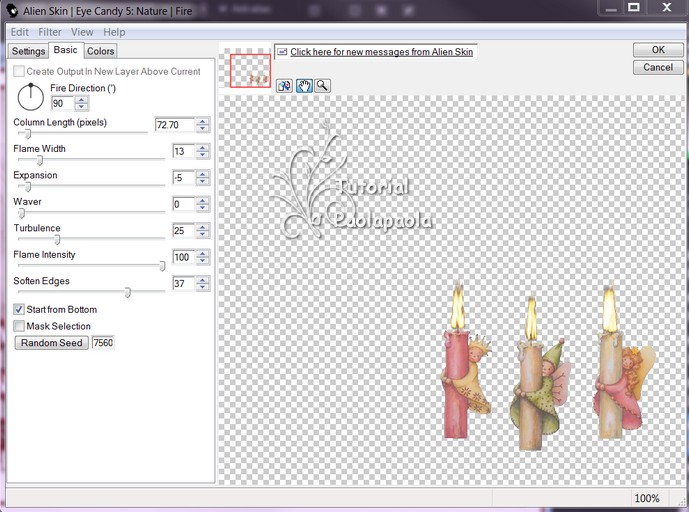This screenshot has width=689, height=512.
Task: Enable Mask Selection checkbox
Action: click(19, 326)
